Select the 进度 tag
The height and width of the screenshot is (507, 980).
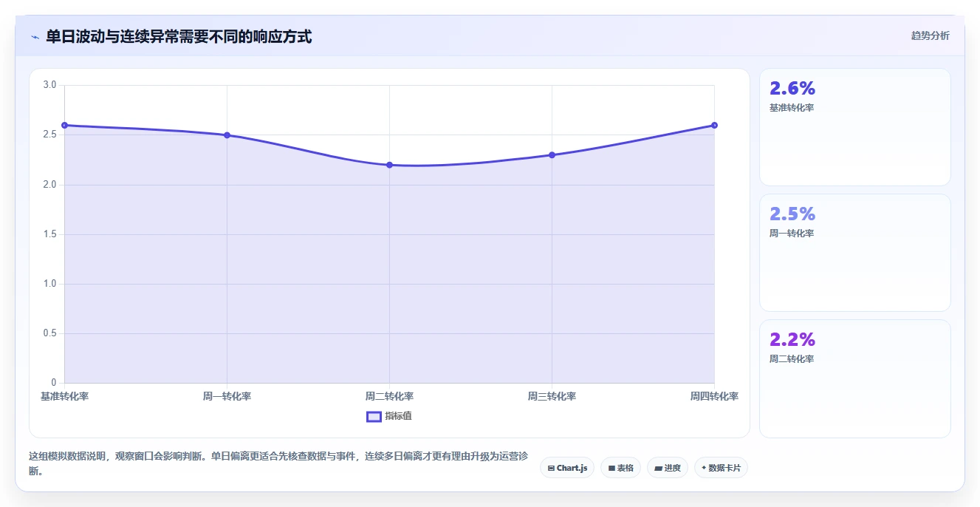(668, 468)
